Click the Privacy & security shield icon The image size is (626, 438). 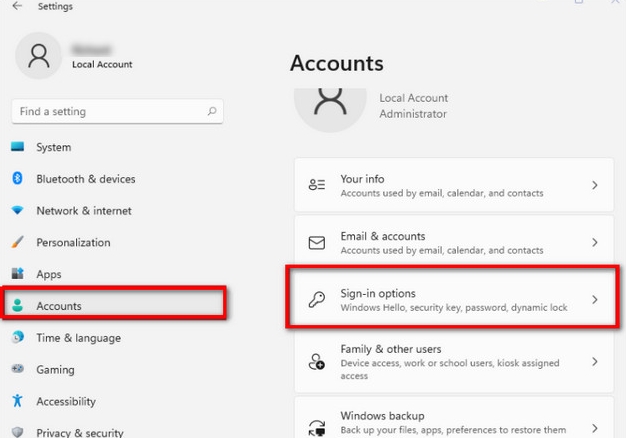pyautogui.click(x=18, y=432)
